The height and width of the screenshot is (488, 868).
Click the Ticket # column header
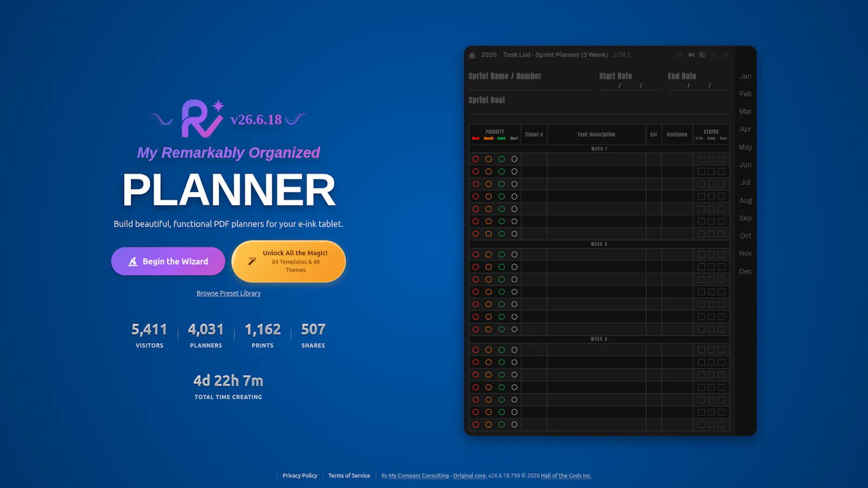[534, 134]
